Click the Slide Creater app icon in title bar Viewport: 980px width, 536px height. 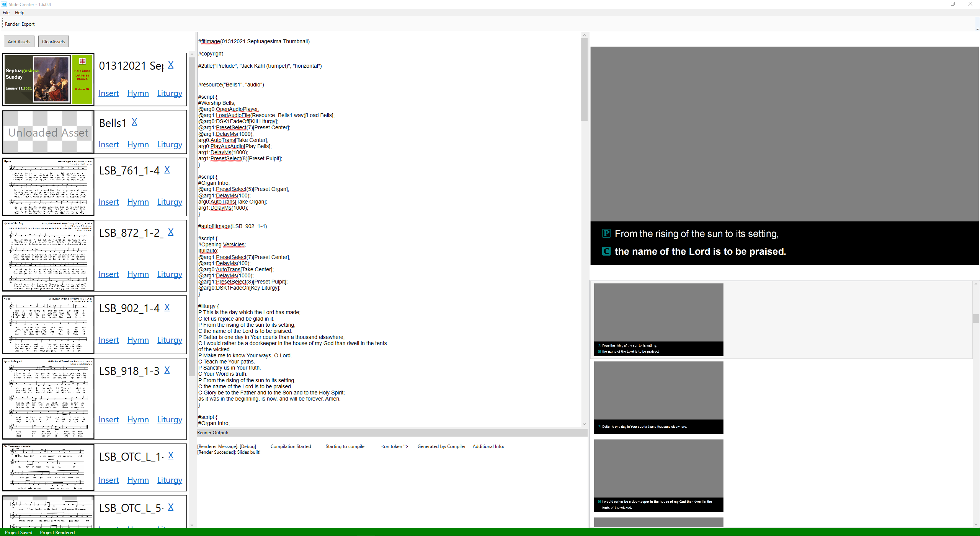click(4, 4)
